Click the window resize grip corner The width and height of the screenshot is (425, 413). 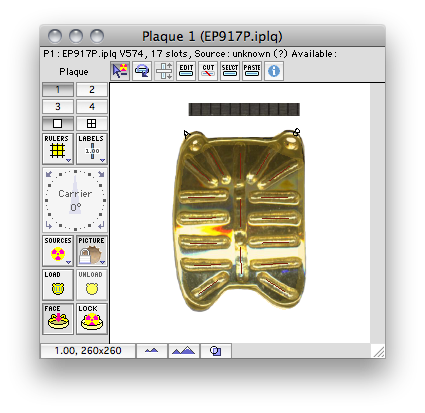pyautogui.click(x=379, y=351)
